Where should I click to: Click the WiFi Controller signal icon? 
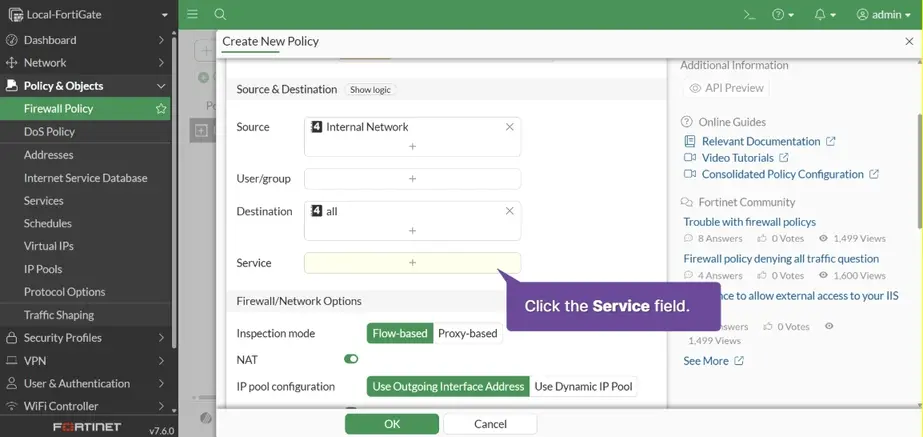11,406
